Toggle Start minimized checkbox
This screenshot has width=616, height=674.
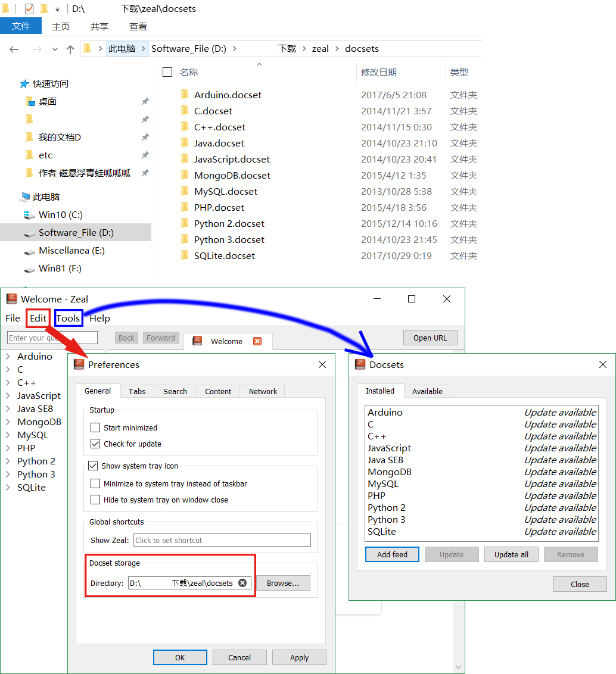[x=95, y=428]
